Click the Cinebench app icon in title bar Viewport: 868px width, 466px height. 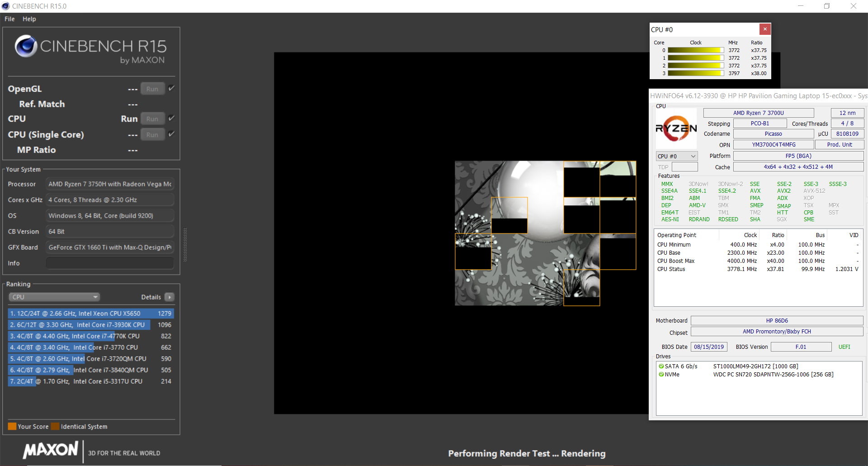tap(5, 6)
